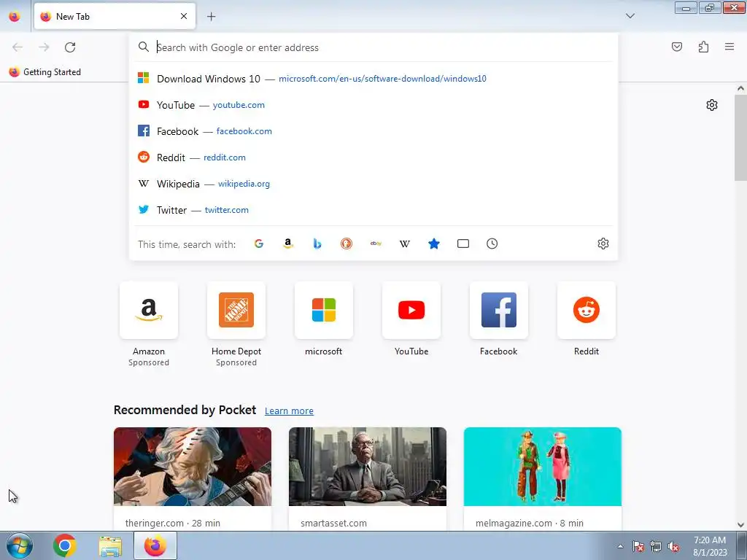
Task: Search history using the clock icon
Action: (492, 244)
